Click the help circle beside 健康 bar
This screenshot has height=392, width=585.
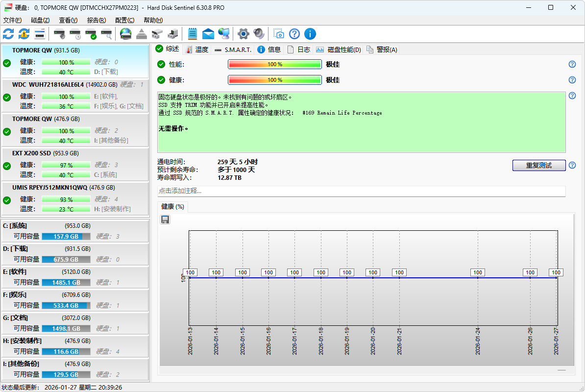572,80
